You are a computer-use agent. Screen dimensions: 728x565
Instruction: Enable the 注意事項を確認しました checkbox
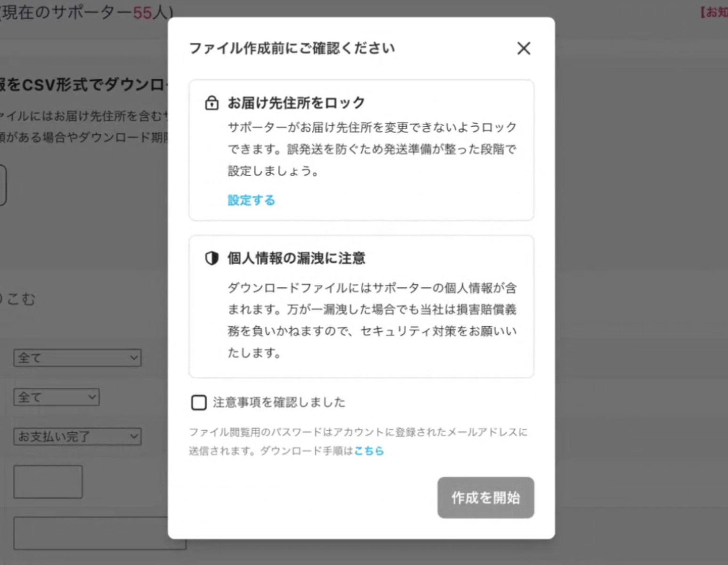199,403
